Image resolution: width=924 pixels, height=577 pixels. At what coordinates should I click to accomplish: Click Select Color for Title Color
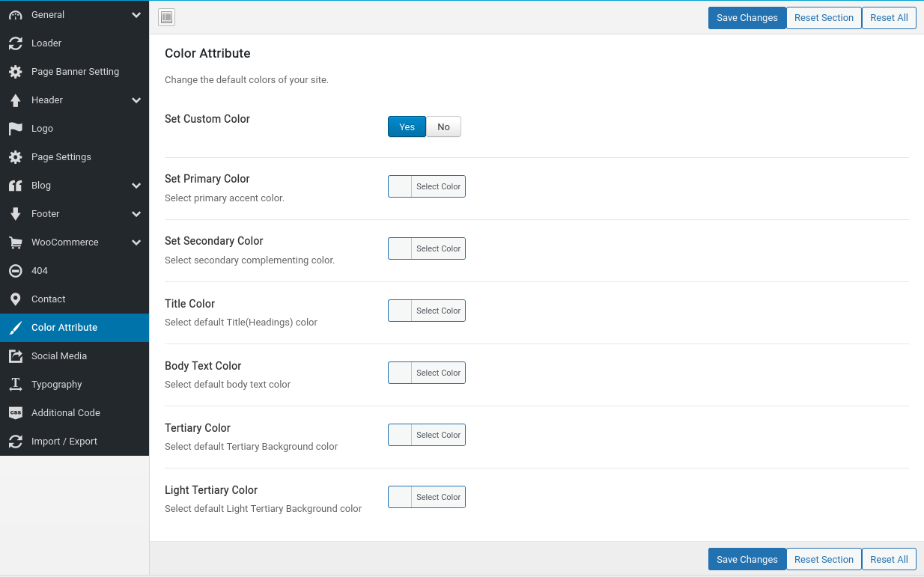439,311
